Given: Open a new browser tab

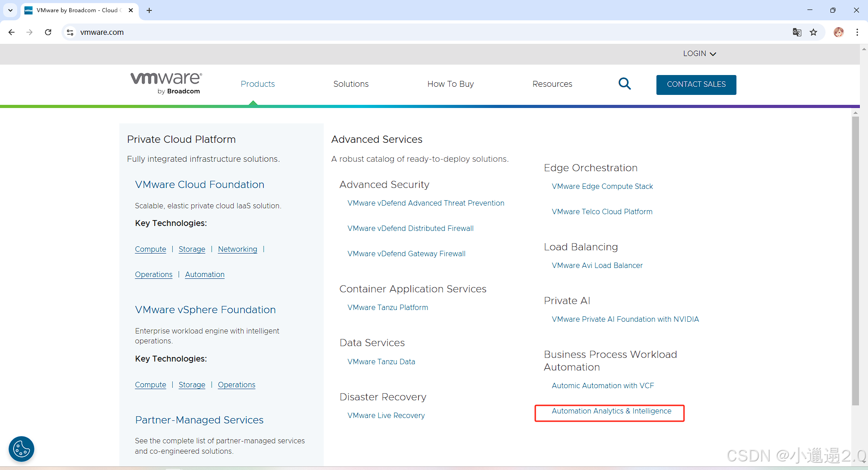Looking at the screenshot, I should coord(149,10).
